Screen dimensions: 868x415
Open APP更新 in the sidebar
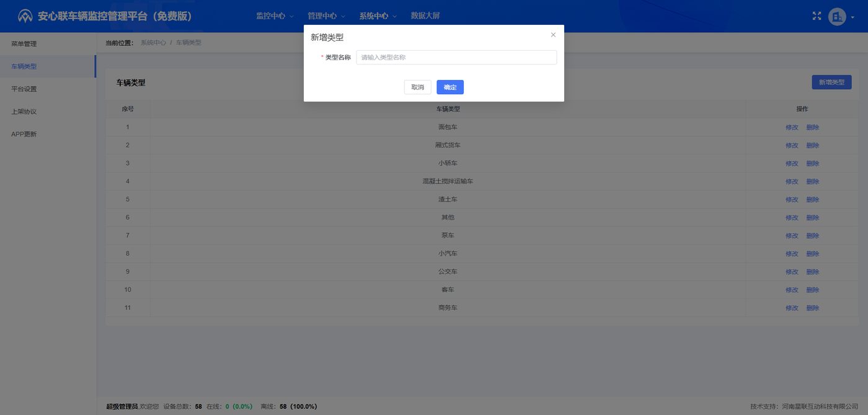48,134
